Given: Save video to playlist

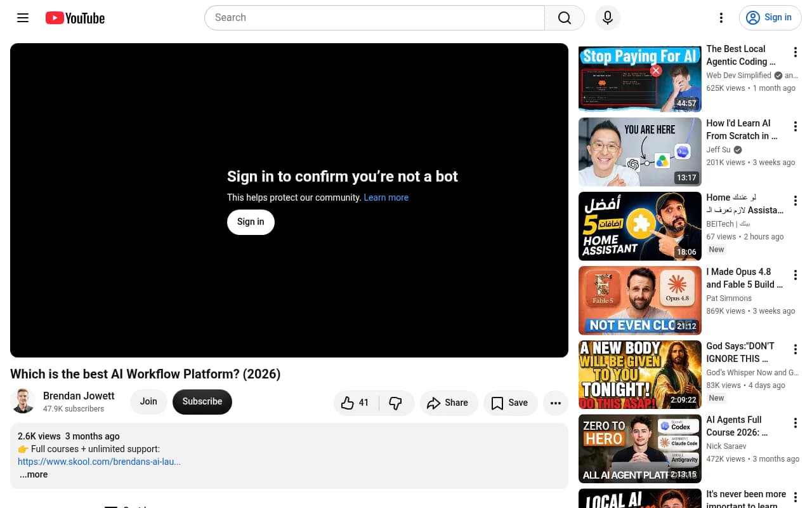Looking at the screenshot, I should coord(510,403).
